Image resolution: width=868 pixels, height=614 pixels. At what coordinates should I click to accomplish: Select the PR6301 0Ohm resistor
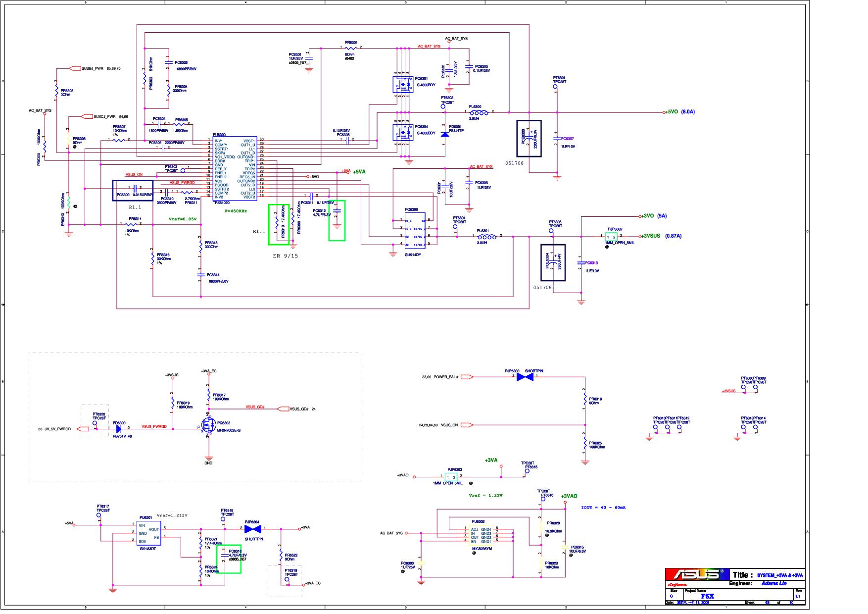pyautogui.click(x=351, y=48)
